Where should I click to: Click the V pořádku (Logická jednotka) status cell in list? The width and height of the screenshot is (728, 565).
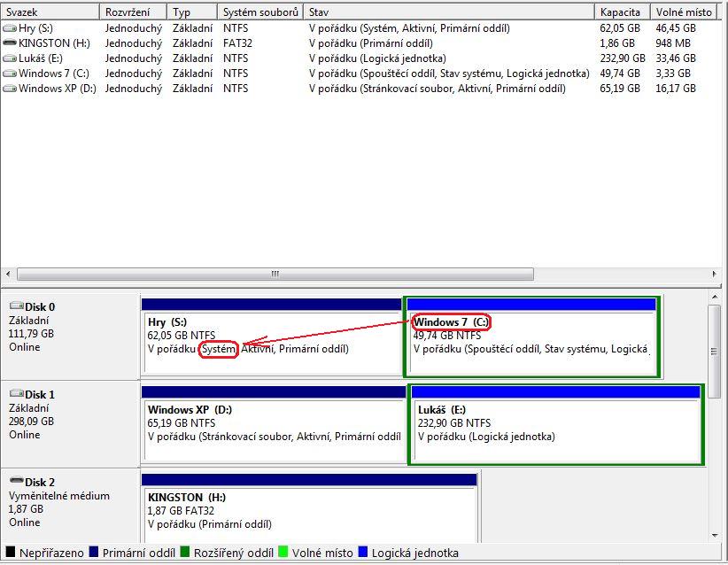point(377,58)
